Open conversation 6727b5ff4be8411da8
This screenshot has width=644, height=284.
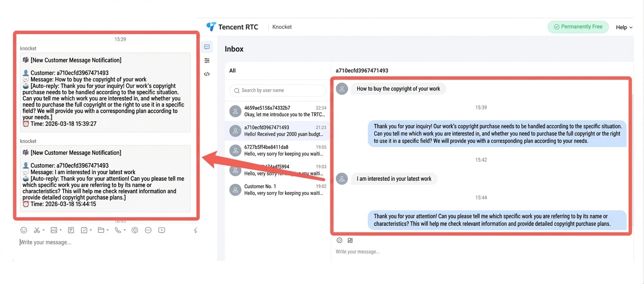[278, 150]
